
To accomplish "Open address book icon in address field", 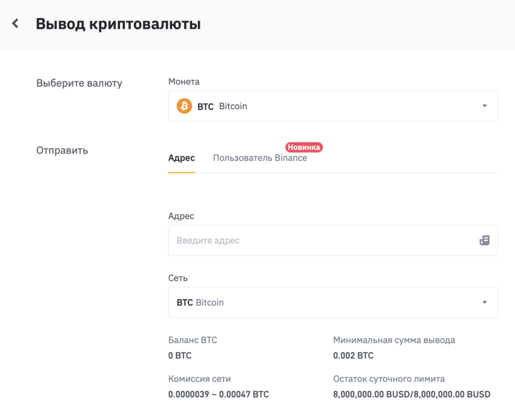I will [485, 240].
